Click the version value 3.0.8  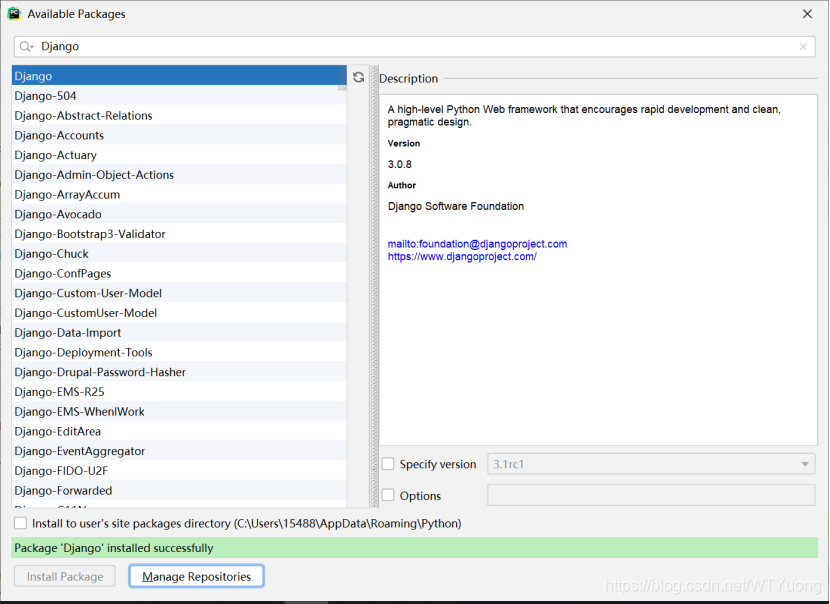(400, 165)
